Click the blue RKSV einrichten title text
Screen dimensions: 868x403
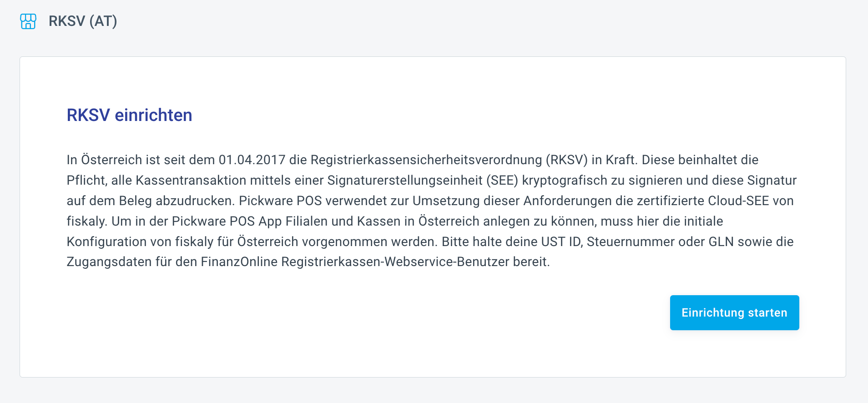[129, 115]
